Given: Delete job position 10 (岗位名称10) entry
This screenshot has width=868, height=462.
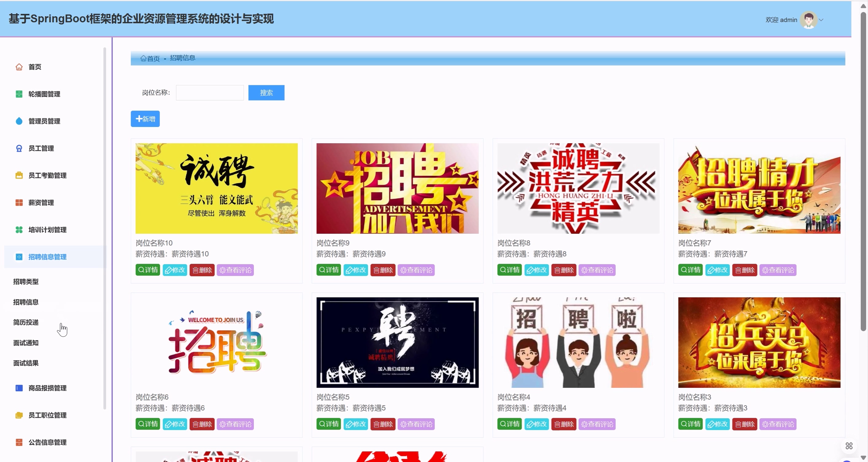Looking at the screenshot, I should (x=202, y=270).
